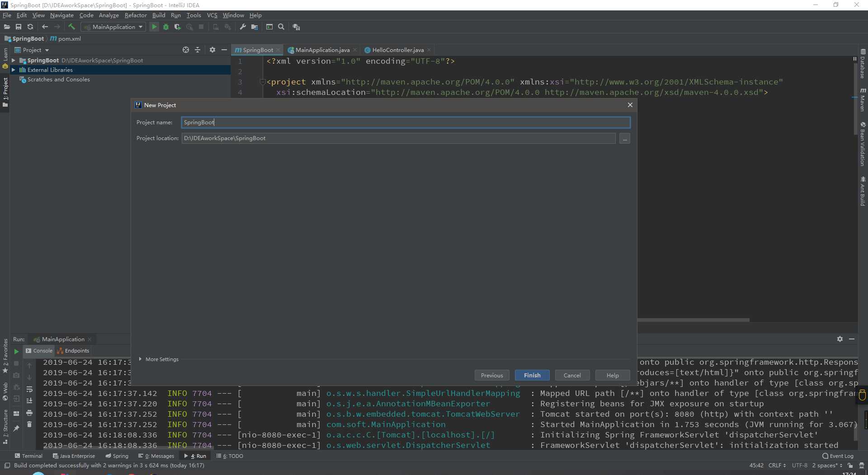Switch to MainApplication.java editor tab
Screen dimensions: 868x475
tap(322, 50)
